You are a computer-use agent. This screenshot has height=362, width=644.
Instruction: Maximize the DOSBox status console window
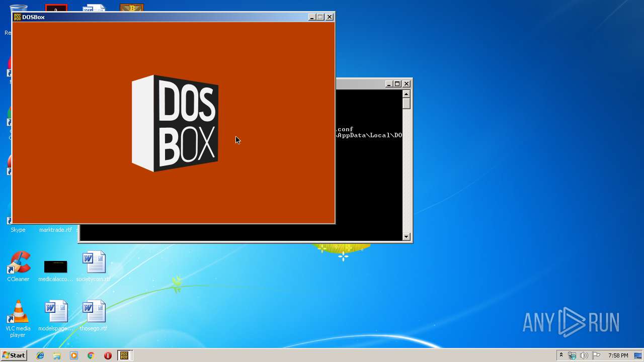pyautogui.click(x=397, y=84)
